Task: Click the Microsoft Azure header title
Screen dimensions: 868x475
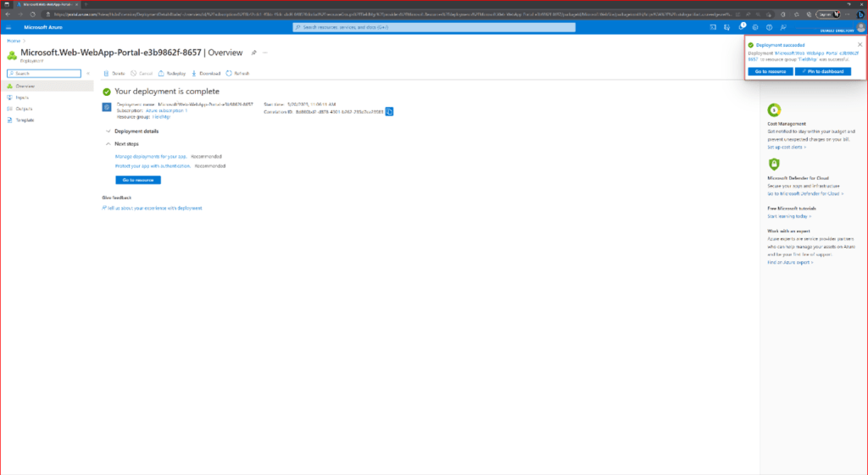Action: point(43,27)
